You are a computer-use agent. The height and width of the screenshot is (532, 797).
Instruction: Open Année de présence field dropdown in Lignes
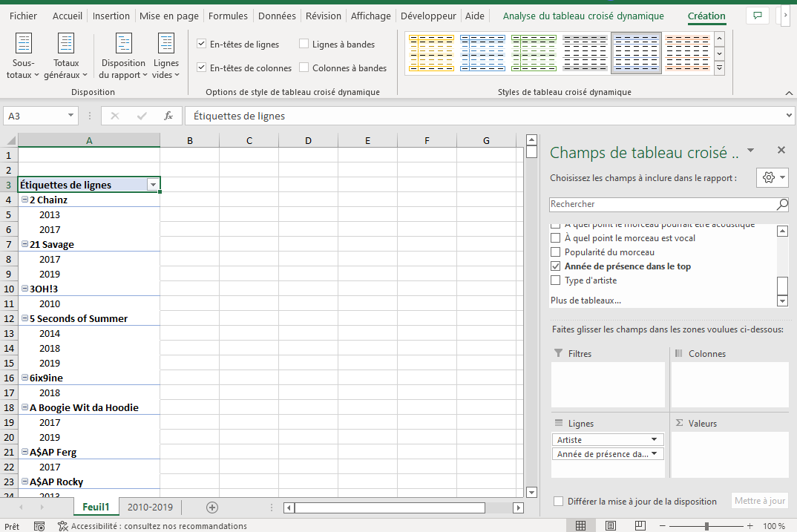tap(655, 454)
